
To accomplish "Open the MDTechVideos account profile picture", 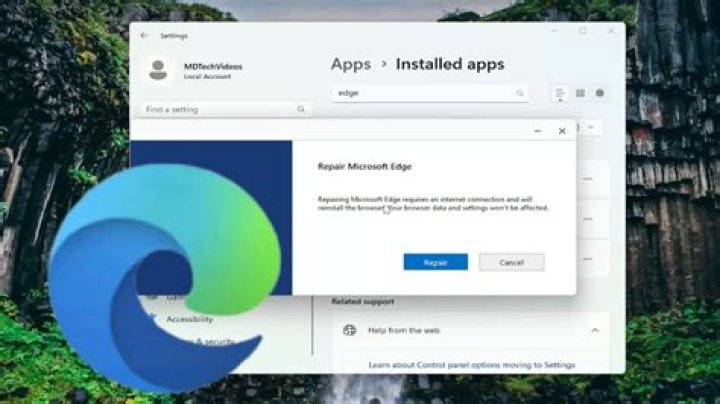I will click(x=158, y=70).
